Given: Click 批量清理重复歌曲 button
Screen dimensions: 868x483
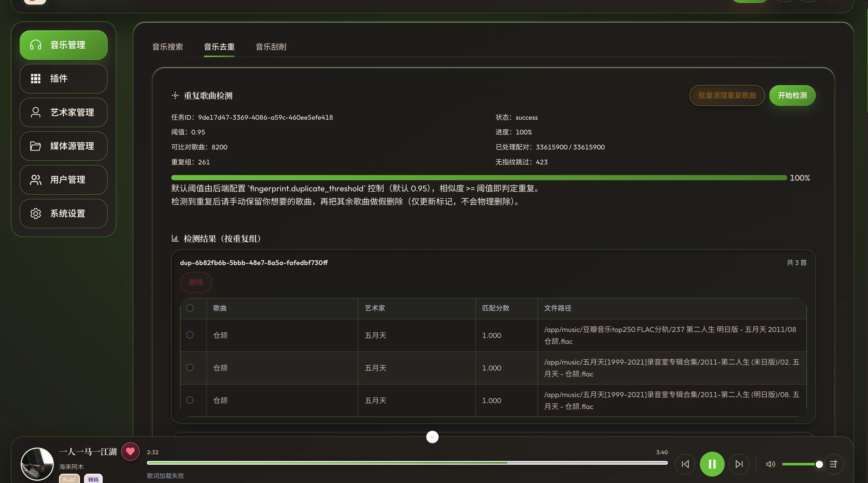Looking at the screenshot, I should (727, 95).
